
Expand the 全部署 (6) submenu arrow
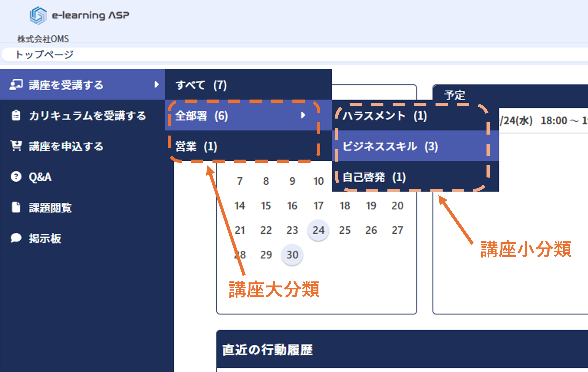[303, 115]
